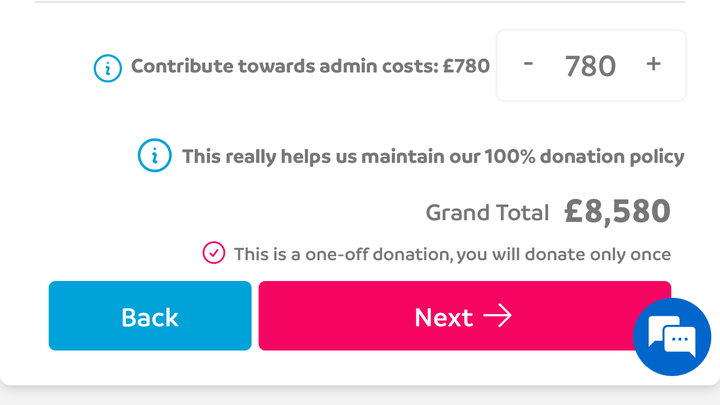Click the grey divider line above the form
The height and width of the screenshot is (405, 720).
point(360,2)
